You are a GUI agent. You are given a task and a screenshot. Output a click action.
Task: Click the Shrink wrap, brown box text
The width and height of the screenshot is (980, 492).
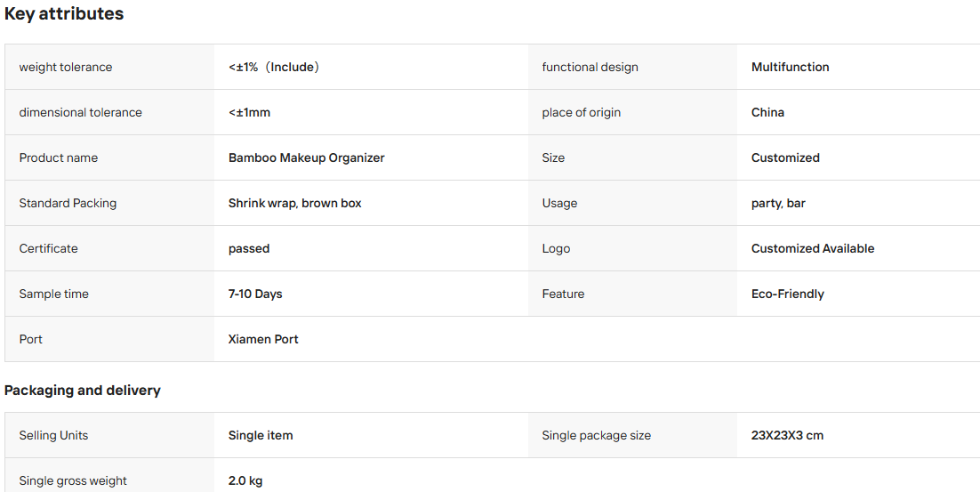(x=295, y=203)
